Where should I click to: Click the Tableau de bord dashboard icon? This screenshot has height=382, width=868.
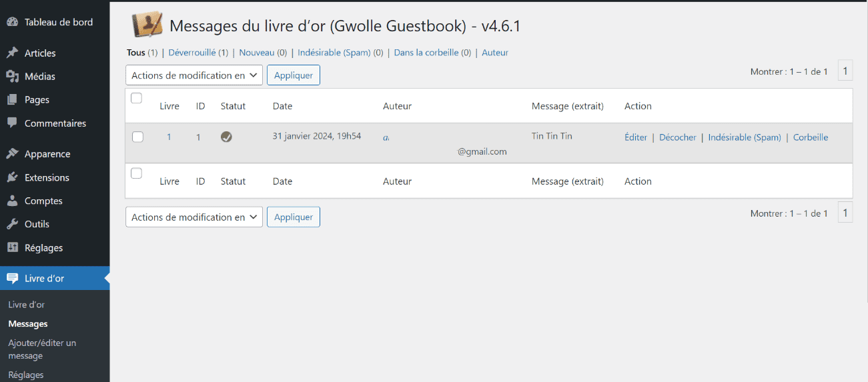point(12,22)
